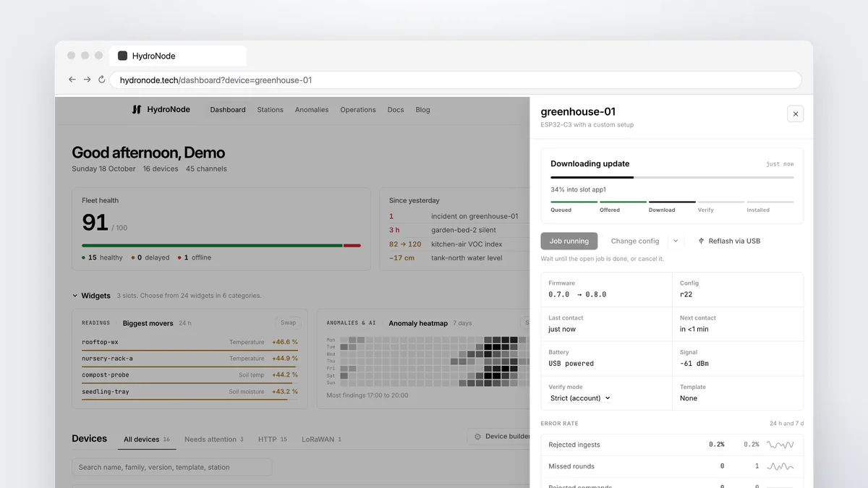Reload the page with the refresh icon

[x=102, y=80]
